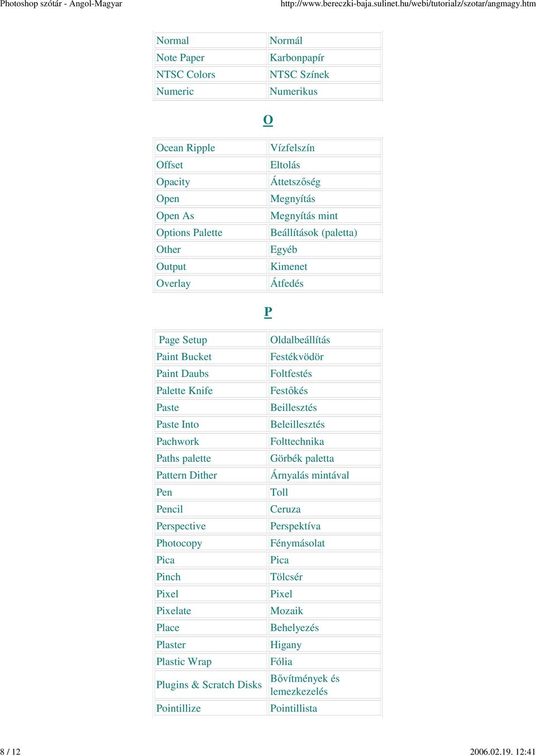Select the Pointillize entry

click(179, 709)
